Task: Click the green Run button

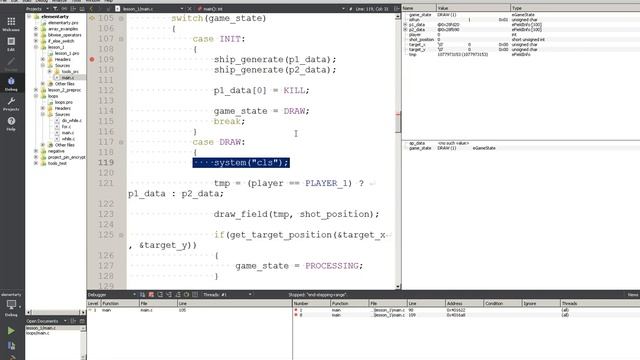Action: [x=11, y=331]
